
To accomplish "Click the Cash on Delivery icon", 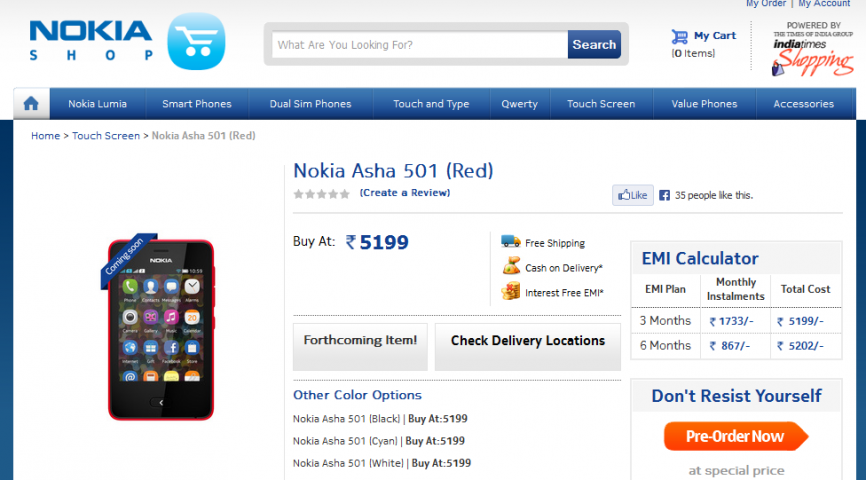I will [510, 267].
